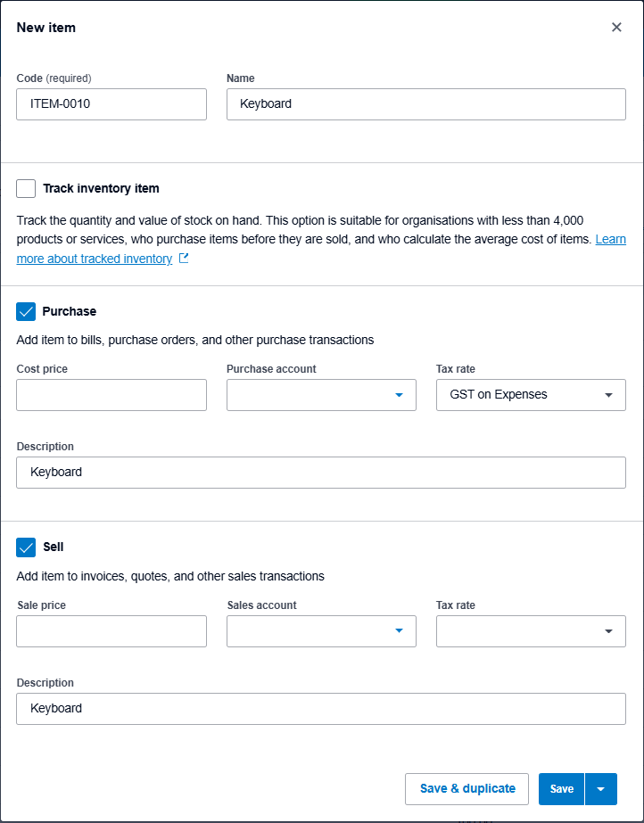Viewport: 644px width, 823px height.
Task: Click the Track inventory item label
Action: click(101, 188)
